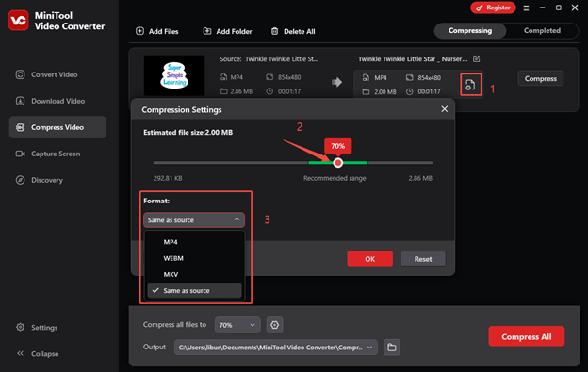
Task: Click the Add Folder button
Action: 227,31
